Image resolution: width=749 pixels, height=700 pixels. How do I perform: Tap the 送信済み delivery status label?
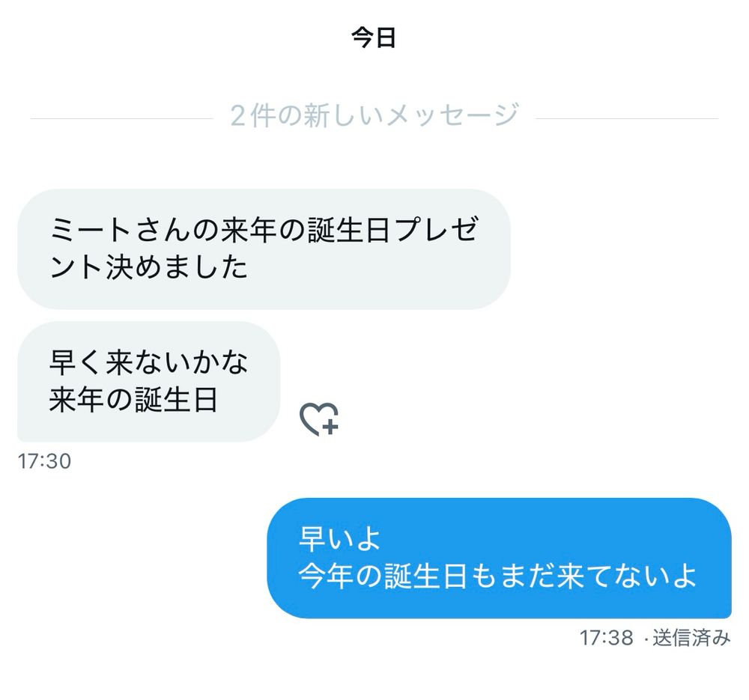point(691,638)
